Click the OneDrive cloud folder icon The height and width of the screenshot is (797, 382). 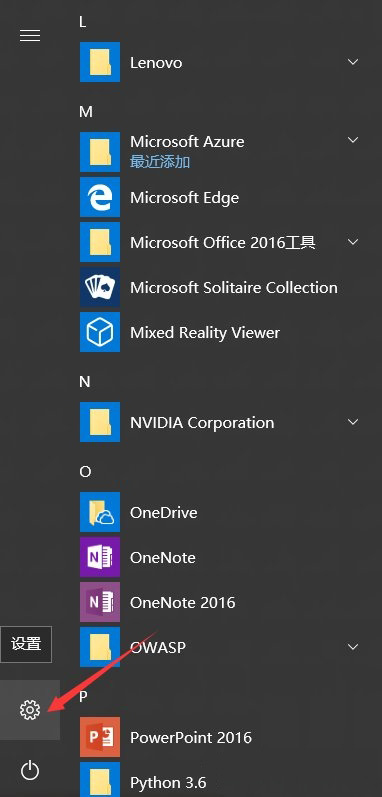coord(100,512)
